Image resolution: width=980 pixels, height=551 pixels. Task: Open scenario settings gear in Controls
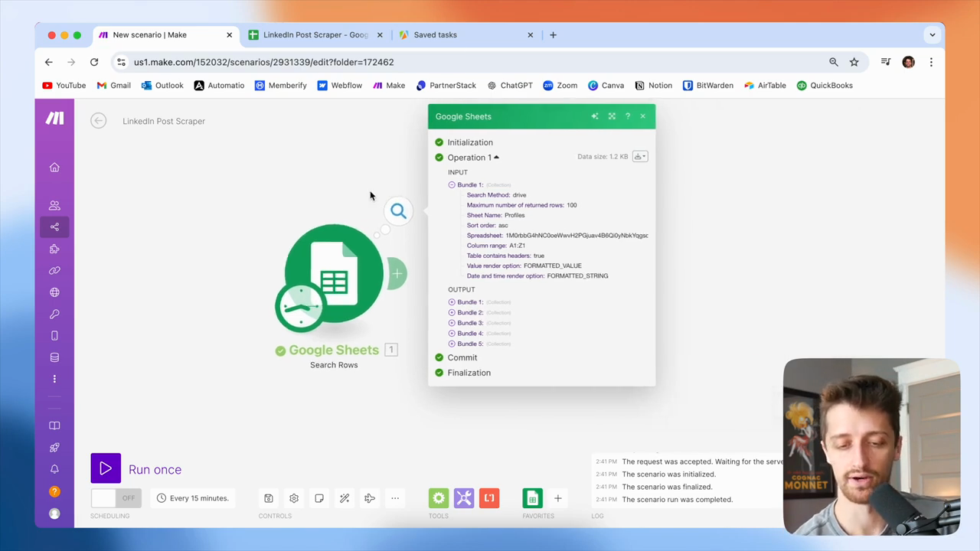pos(294,498)
